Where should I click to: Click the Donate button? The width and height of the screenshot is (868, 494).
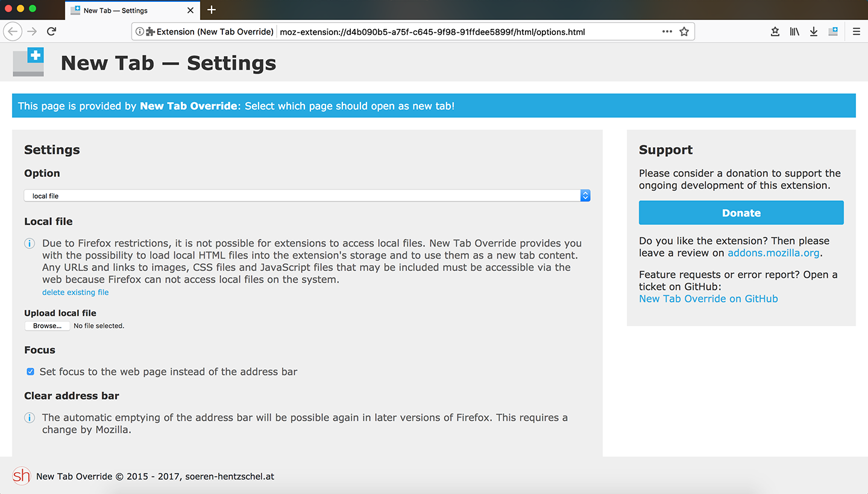pos(741,213)
